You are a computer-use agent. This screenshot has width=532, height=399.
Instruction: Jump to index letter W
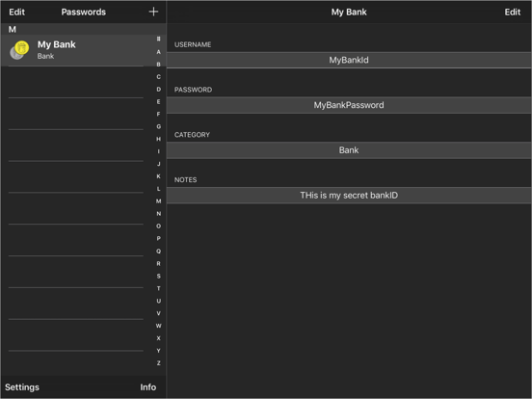(158, 326)
